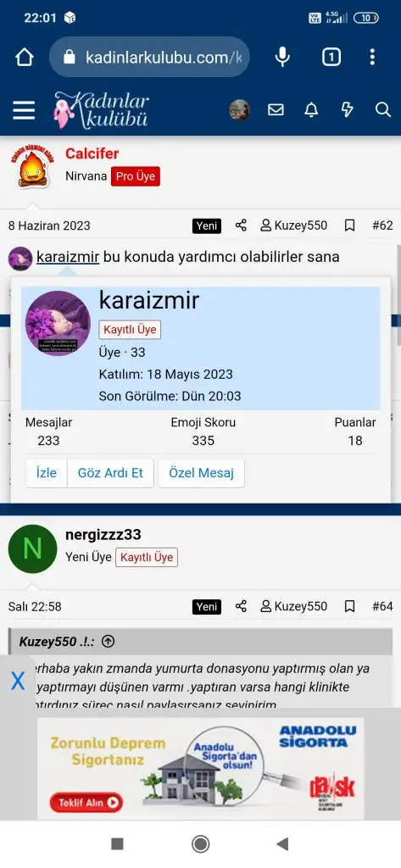The height and width of the screenshot is (868, 401).
Task: Click Göz Ardı Et for karaizmir
Action: (x=110, y=473)
